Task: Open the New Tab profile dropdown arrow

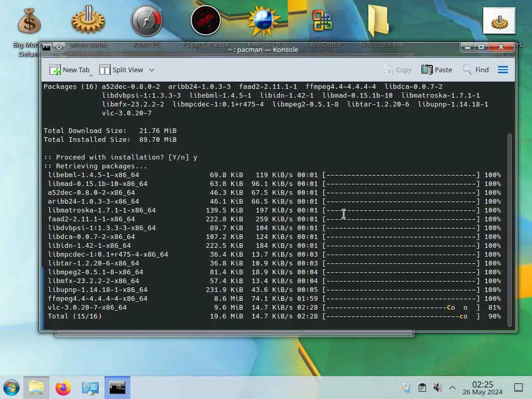Action: pos(91,75)
